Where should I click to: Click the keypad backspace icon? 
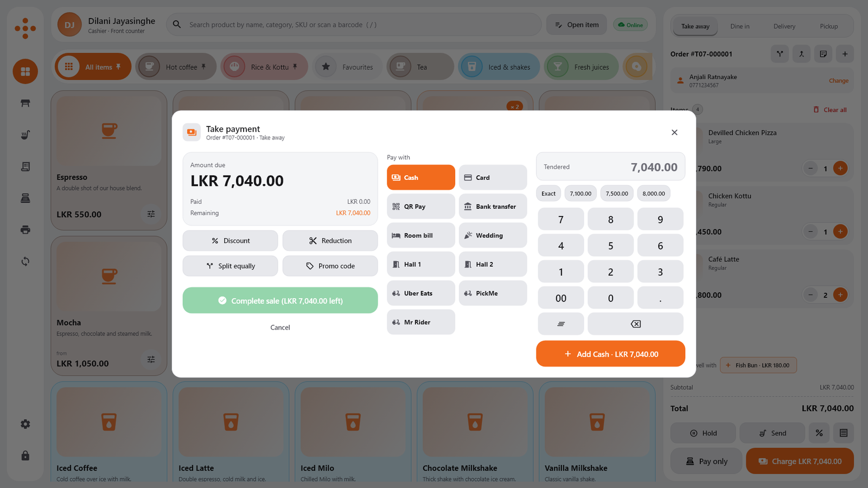pos(635,324)
